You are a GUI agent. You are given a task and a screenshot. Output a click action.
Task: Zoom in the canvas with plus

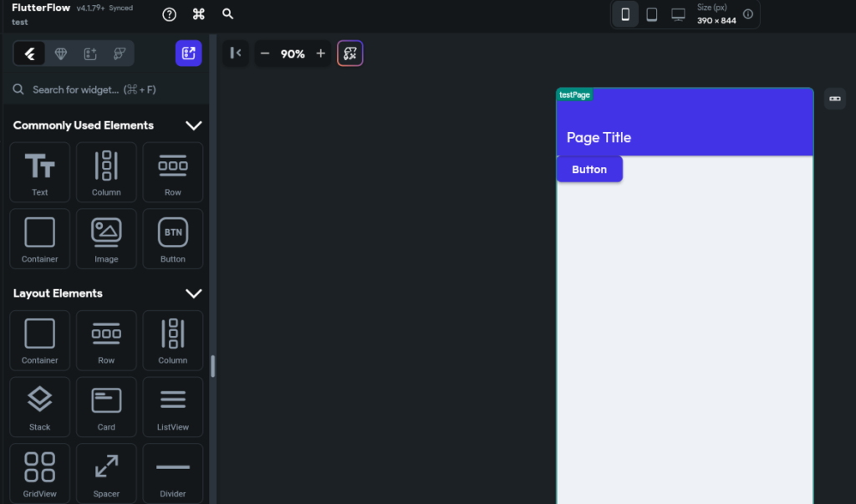pyautogui.click(x=320, y=53)
